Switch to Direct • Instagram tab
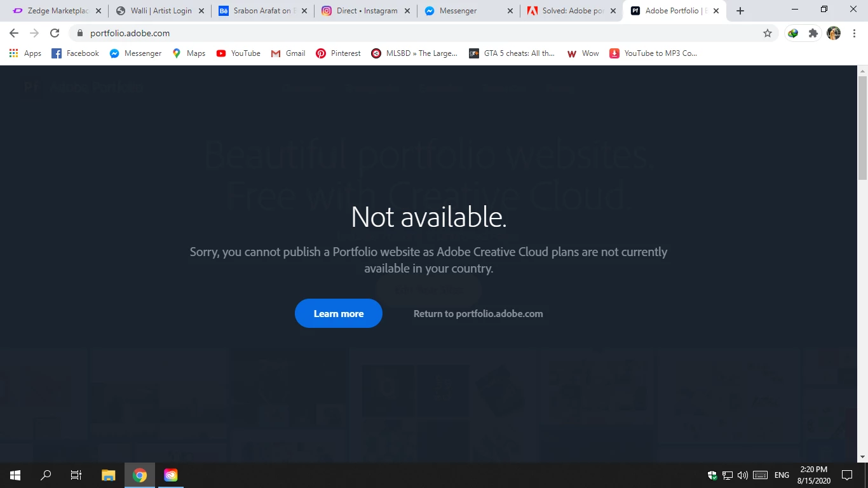The image size is (868, 488). [365, 11]
